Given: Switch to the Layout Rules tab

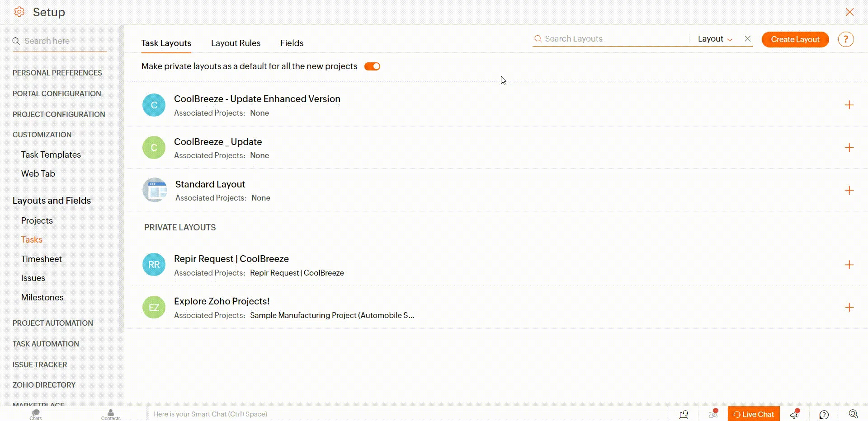Looking at the screenshot, I should tap(236, 43).
